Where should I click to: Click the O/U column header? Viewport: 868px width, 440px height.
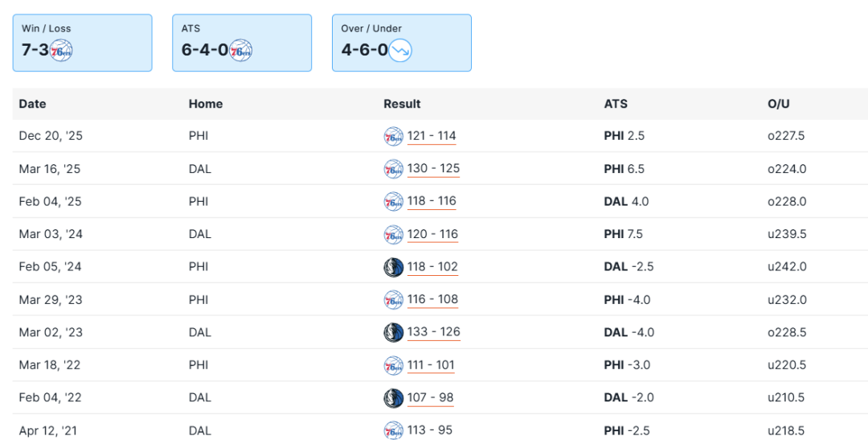tap(779, 104)
